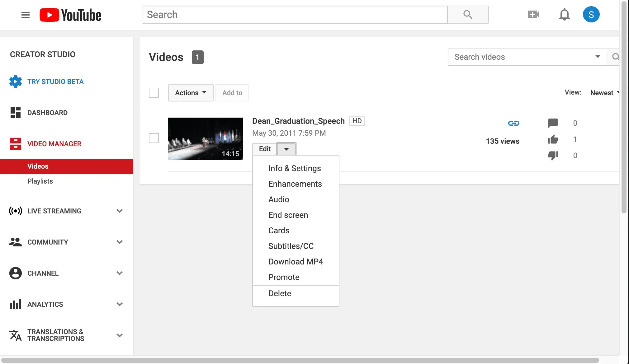Image resolution: width=629 pixels, height=364 pixels.
Task: Click the Edit button
Action: [265, 149]
